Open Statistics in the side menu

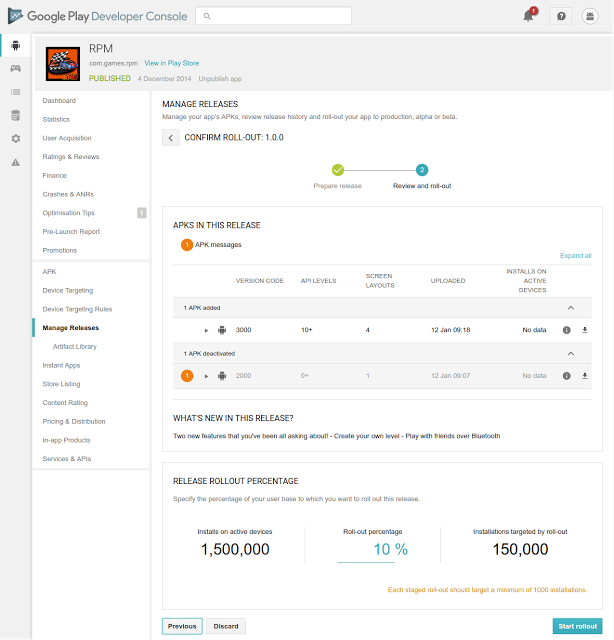click(56, 119)
